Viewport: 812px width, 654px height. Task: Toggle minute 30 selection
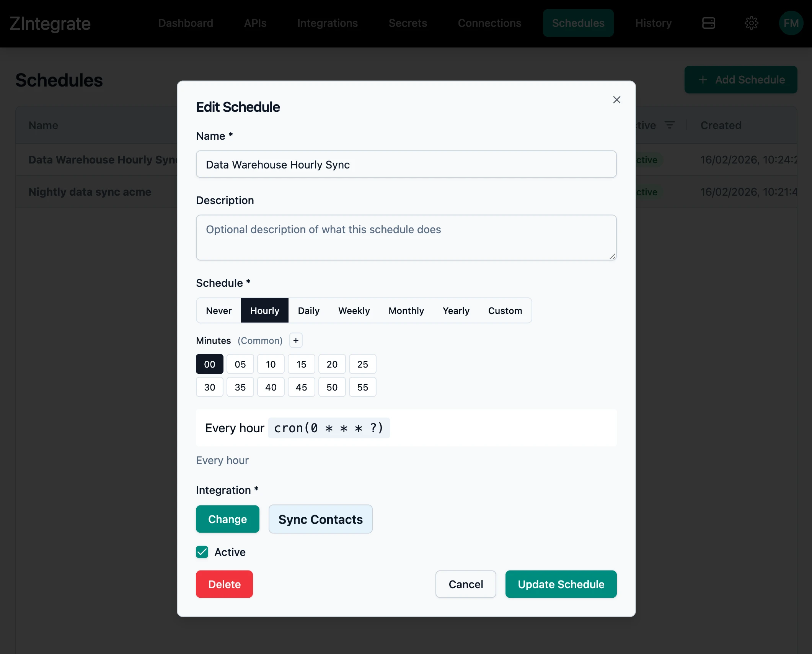pyautogui.click(x=209, y=387)
